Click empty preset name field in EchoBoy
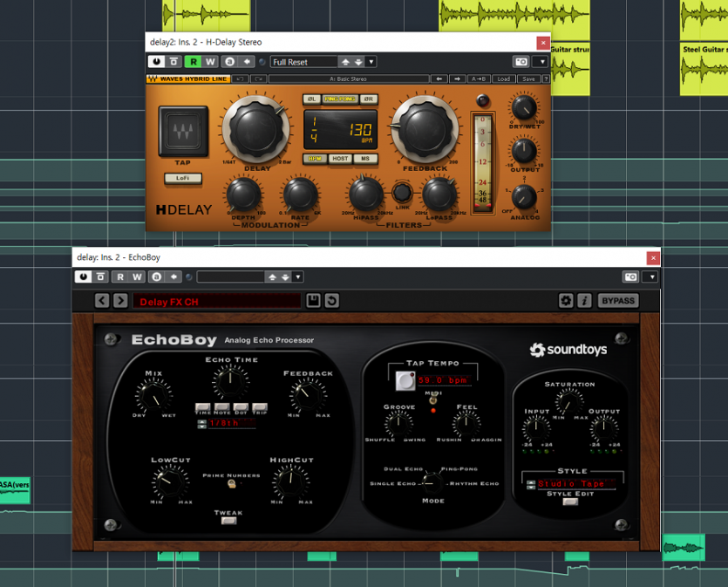 pos(230,276)
